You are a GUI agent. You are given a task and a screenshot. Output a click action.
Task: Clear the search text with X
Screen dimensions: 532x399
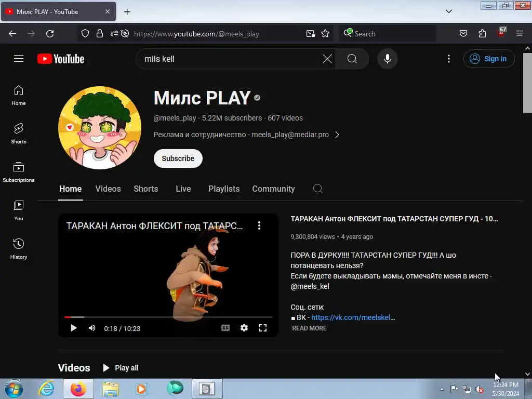[327, 59]
